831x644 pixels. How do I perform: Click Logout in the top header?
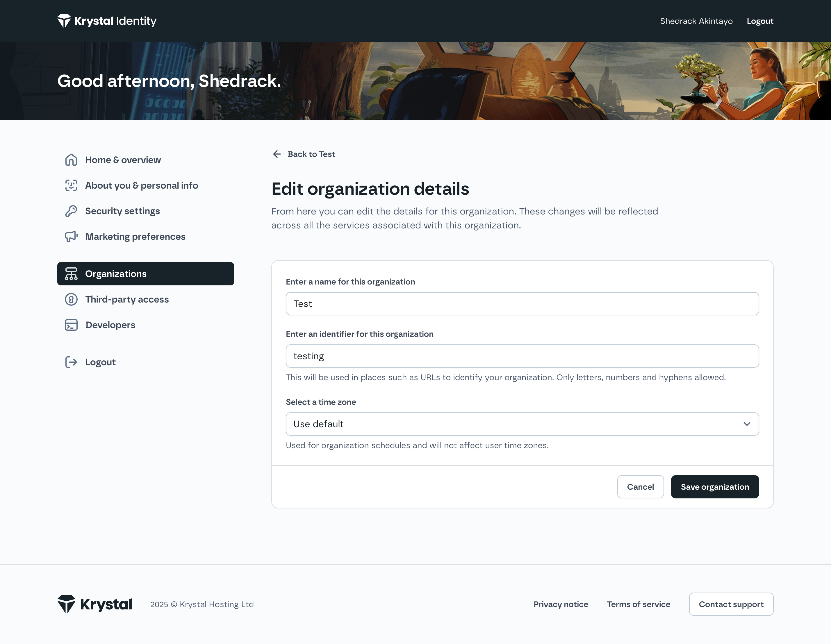pyautogui.click(x=760, y=21)
